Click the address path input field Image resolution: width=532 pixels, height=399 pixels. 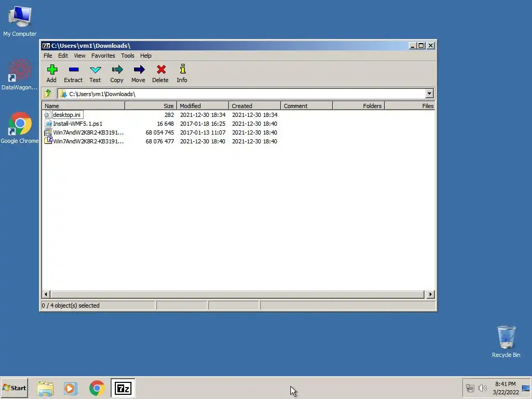241,94
